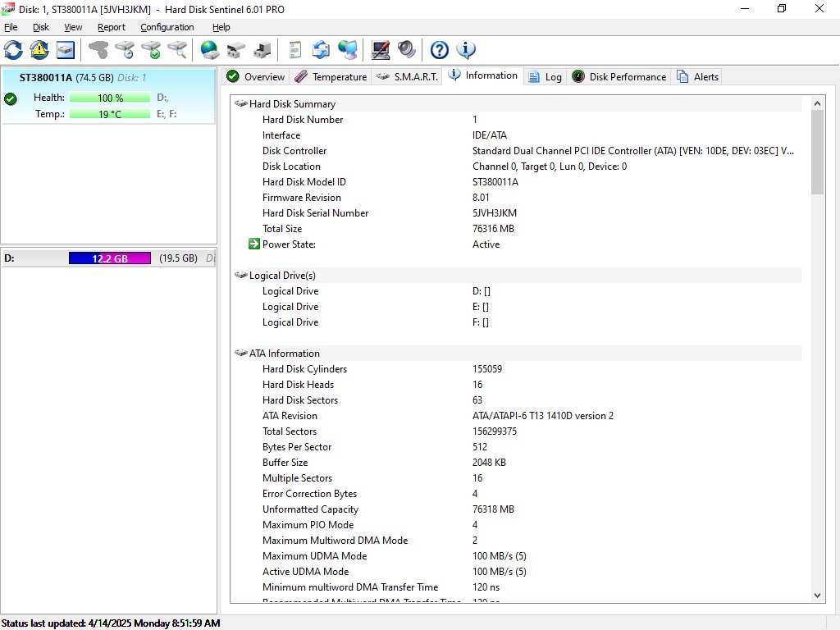840x630 pixels.
Task: Open the S.M.A.R.T. tab
Action: coord(407,76)
